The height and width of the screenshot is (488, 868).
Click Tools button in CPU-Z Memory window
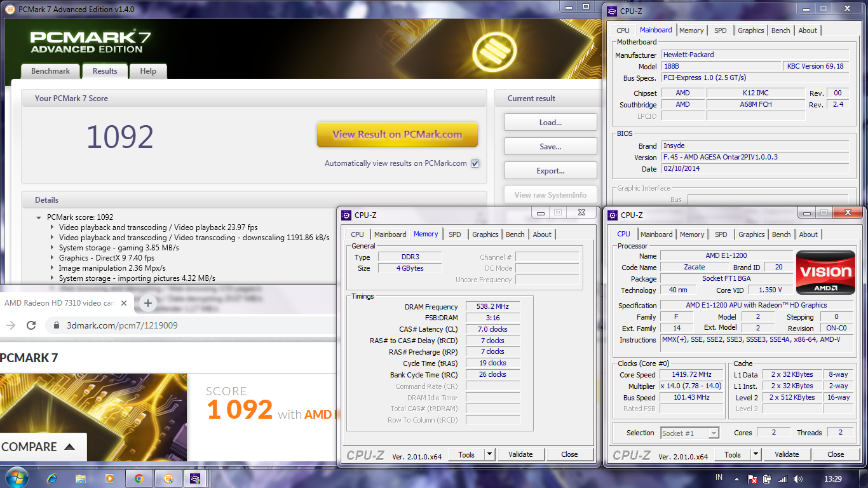pyautogui.click(x=466, y=454)
